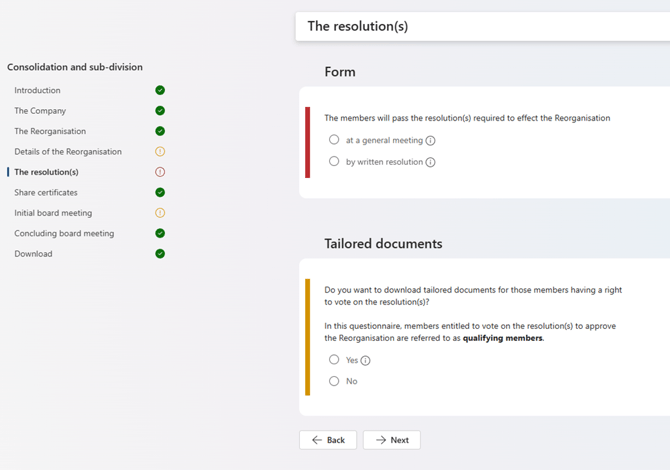Open The Reorganisation section
The image size is (670, 470).
pyautogui.click(x=50, y=131)
